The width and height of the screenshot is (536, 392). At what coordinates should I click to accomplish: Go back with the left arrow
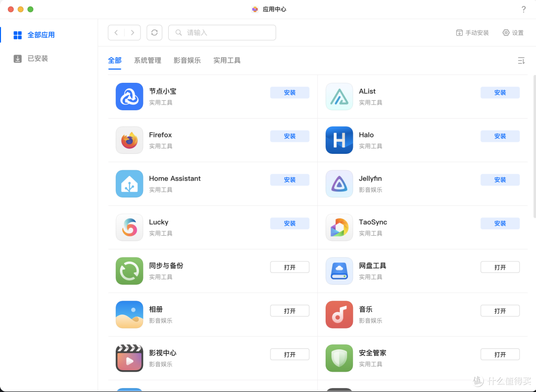(116, 32)
